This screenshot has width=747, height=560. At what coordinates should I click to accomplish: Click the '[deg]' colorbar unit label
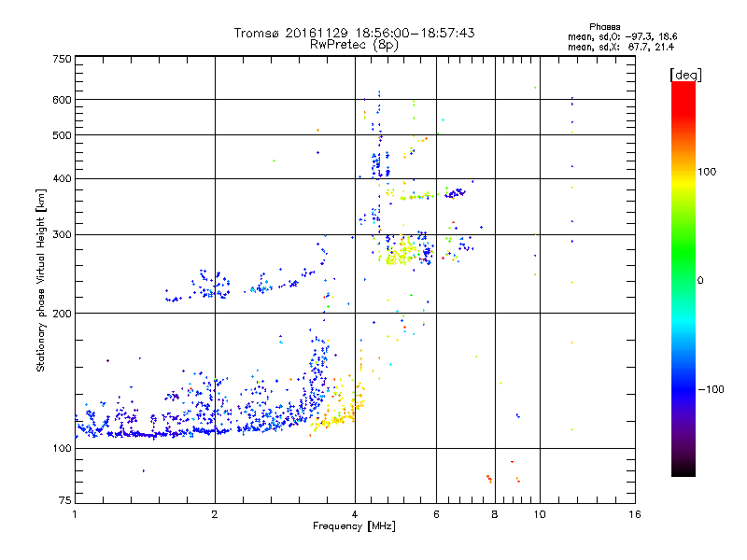click(x=685, y=75)
